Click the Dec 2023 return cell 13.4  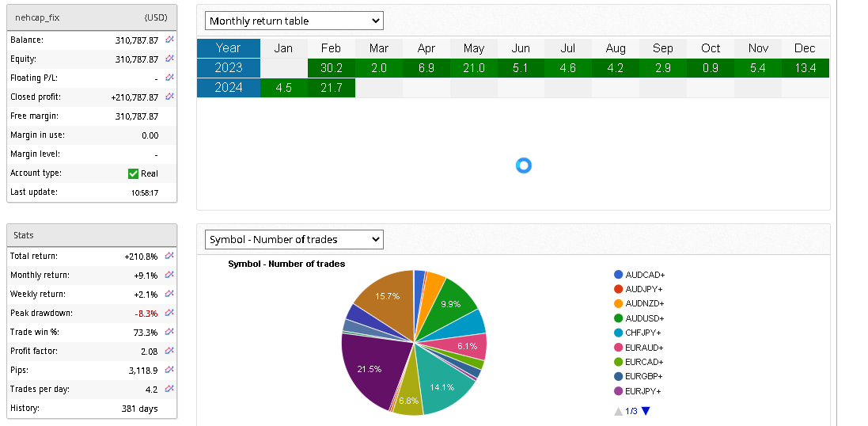(x=805, y=68)
